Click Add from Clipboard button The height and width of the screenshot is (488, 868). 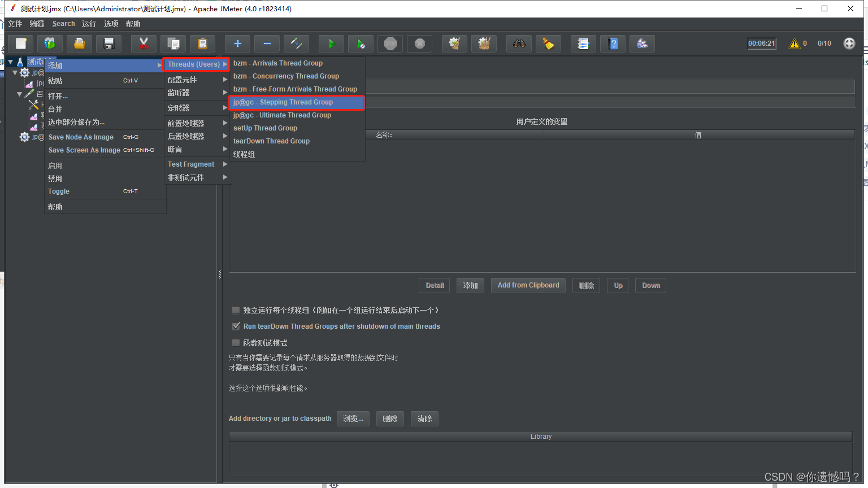528,285
